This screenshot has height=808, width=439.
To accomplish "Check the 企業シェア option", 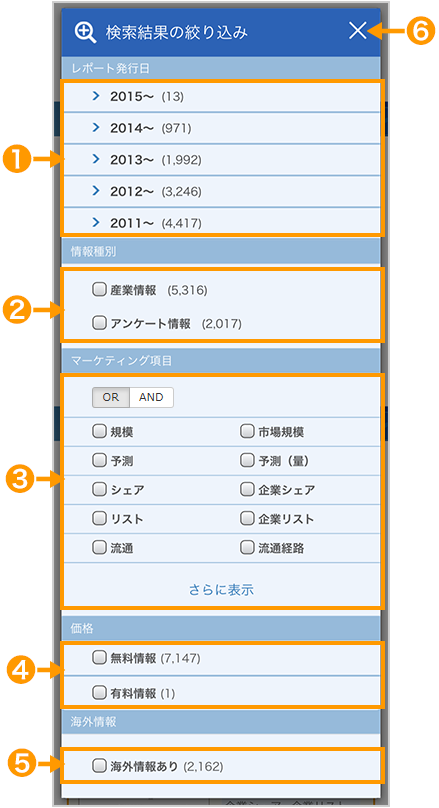I will pos(247,489).
